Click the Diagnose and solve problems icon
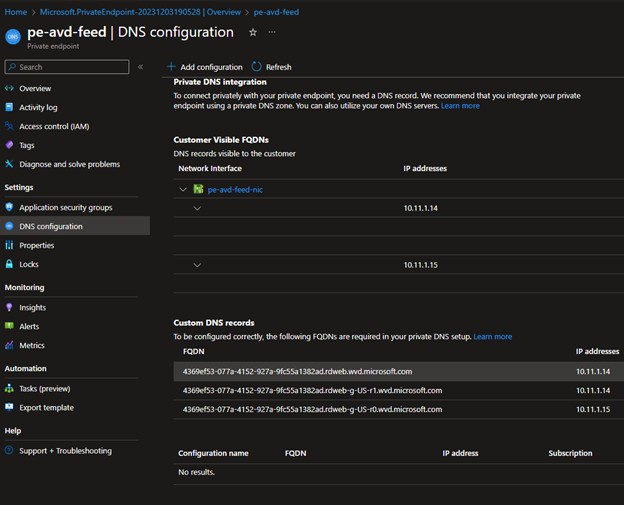 pos(9,164)
